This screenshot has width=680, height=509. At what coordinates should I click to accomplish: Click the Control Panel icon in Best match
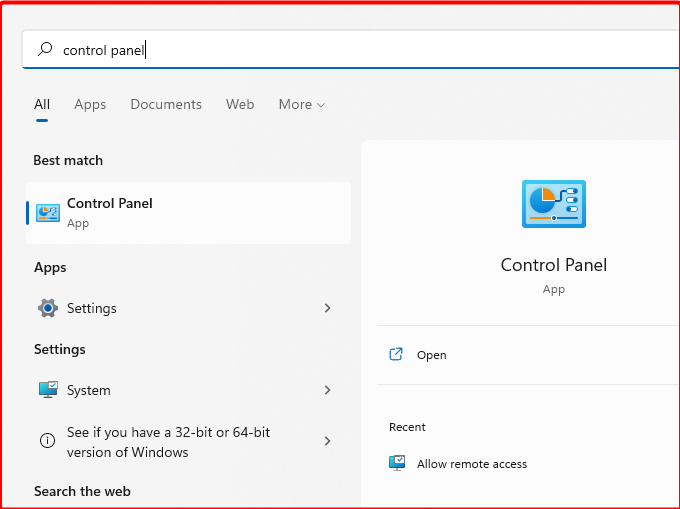(47, 212)
